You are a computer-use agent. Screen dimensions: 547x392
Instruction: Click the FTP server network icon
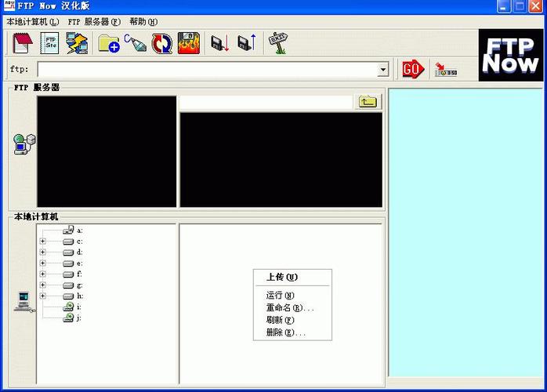(x=24, y=143)
